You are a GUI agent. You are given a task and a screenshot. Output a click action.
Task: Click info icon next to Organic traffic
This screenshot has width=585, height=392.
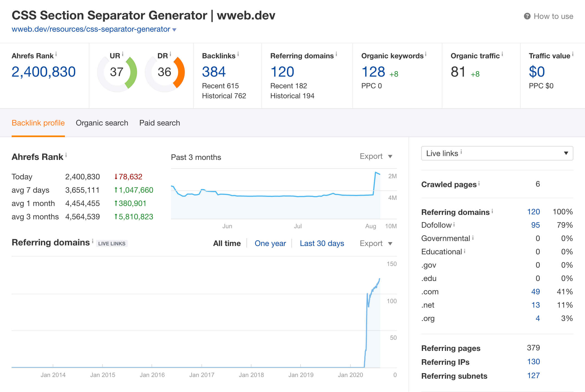[502, 54]
